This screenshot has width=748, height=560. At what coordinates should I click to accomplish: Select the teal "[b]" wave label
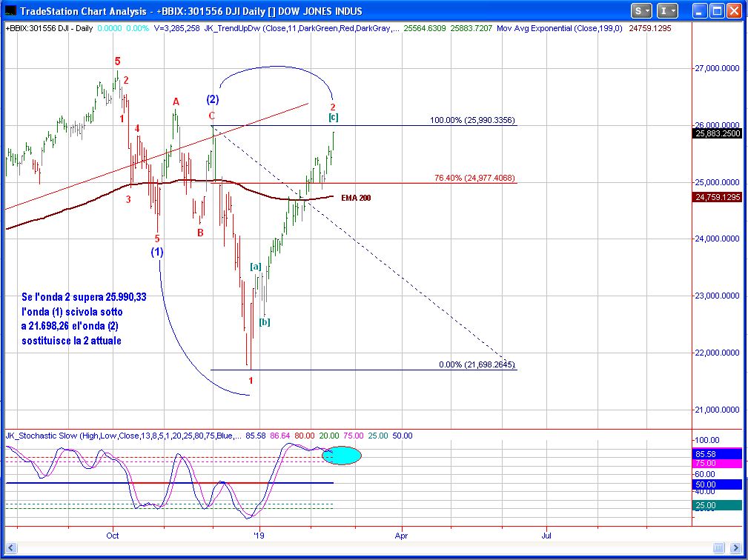(264, 322)
